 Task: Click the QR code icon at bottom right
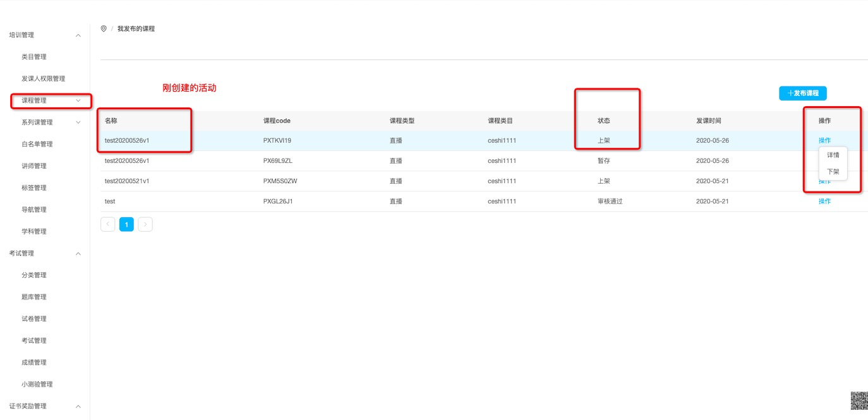(x=859, y=400)
